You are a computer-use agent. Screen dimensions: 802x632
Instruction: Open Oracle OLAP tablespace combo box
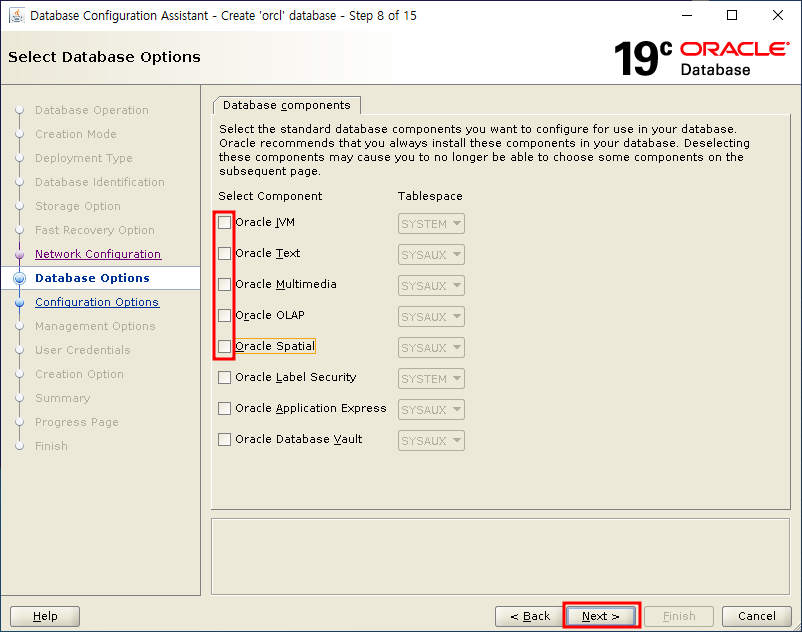[431, 317]
